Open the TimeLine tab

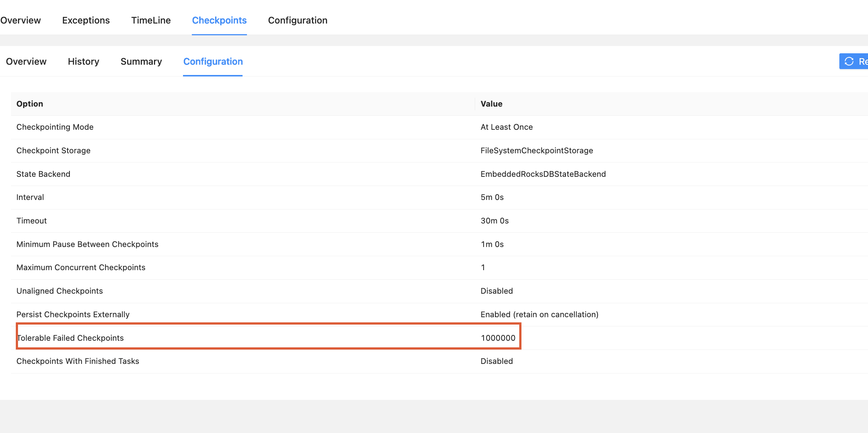pyautogui.click(x=151, y=20)
